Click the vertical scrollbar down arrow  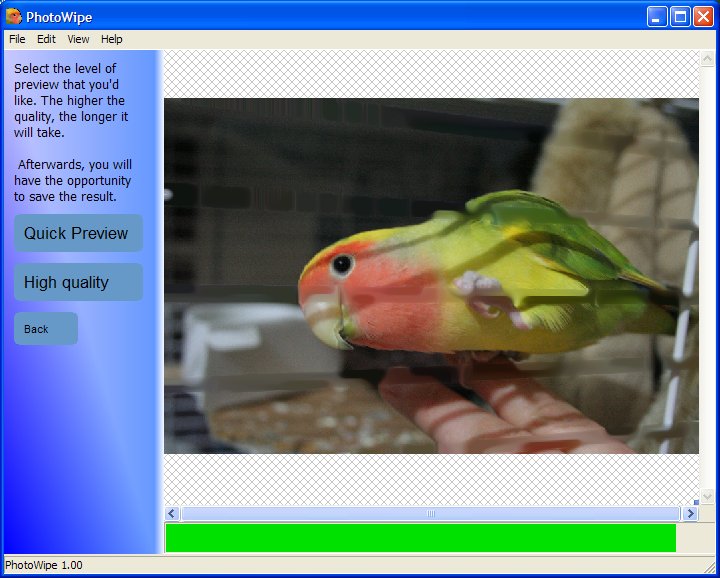(x=707, y=495)
